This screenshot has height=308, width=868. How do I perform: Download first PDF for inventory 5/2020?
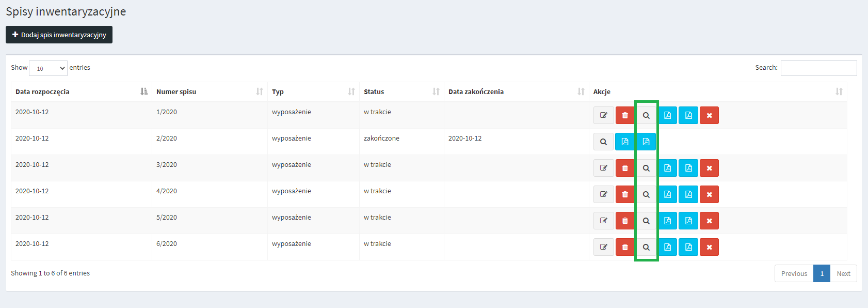(x=667, y=221)
